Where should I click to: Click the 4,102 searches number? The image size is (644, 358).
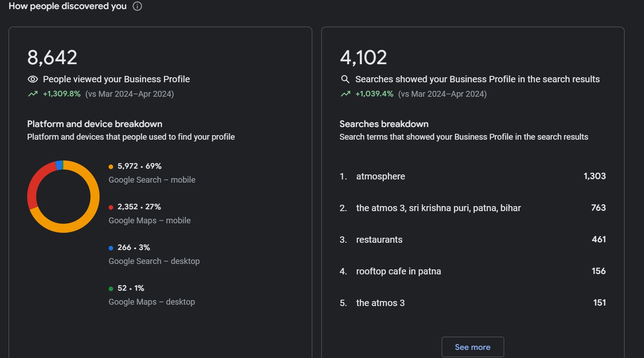click(363, 58)
